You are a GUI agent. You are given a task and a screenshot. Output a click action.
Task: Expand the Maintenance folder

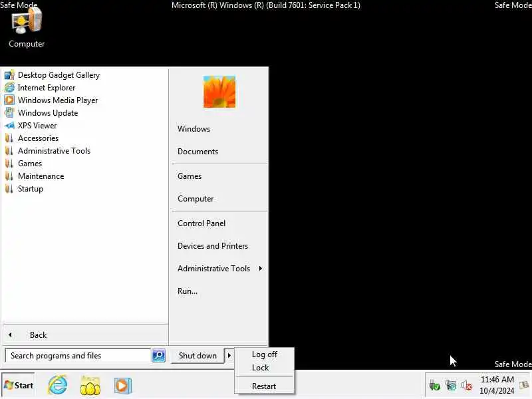pyautogui.click(x=41, y=176)
